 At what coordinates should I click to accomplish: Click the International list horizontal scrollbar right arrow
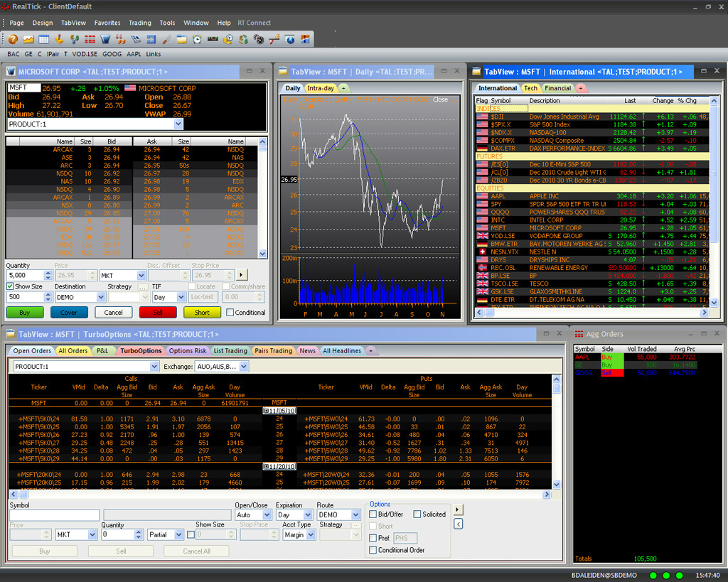pos(705,313)
